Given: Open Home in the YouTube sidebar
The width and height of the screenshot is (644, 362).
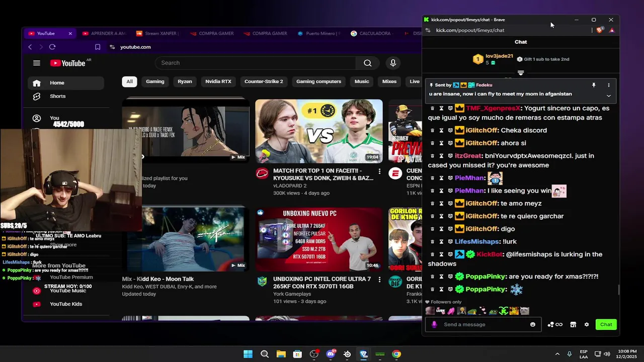Looking at the screenshot, I should [66, 82].
